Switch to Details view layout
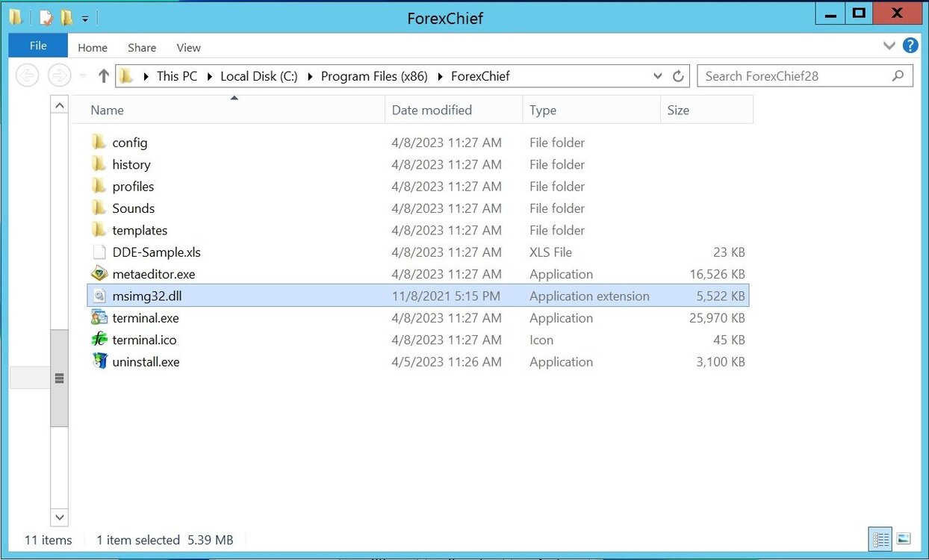 point(882,538)
